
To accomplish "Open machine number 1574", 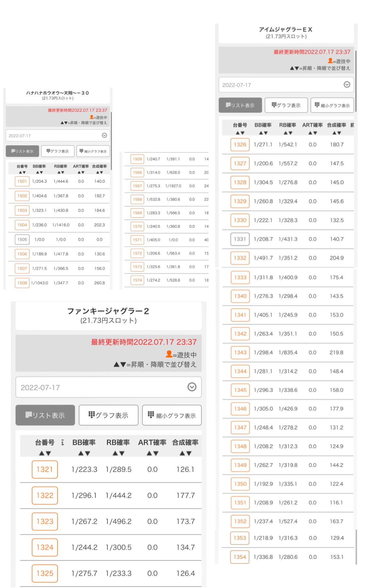I will point(138,280).
